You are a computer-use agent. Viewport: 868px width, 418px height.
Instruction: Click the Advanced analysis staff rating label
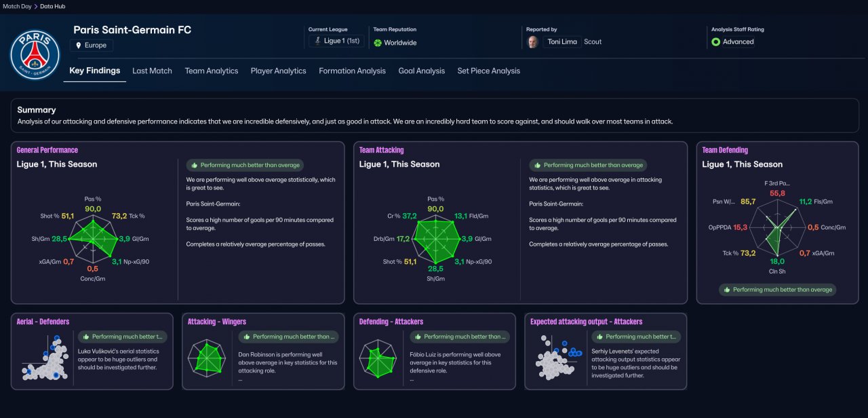tap(738, 42)
